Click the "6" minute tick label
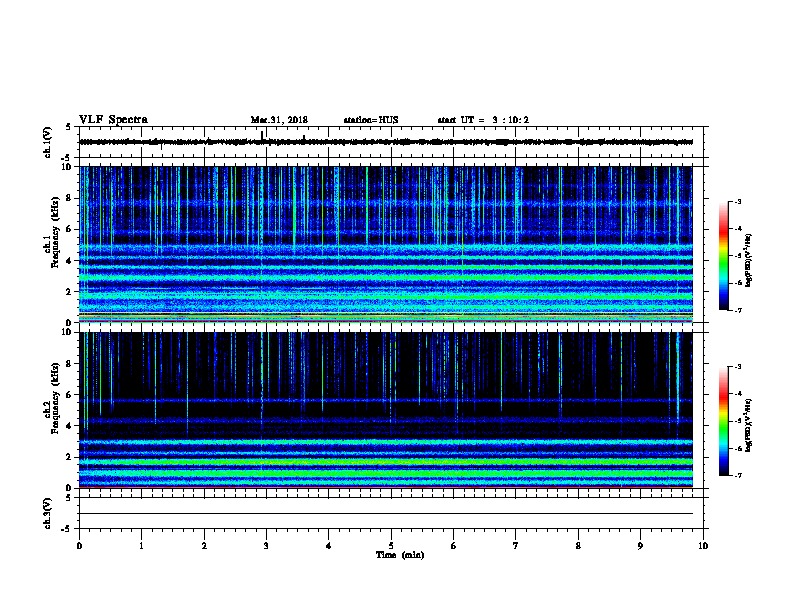 (454, 546)
